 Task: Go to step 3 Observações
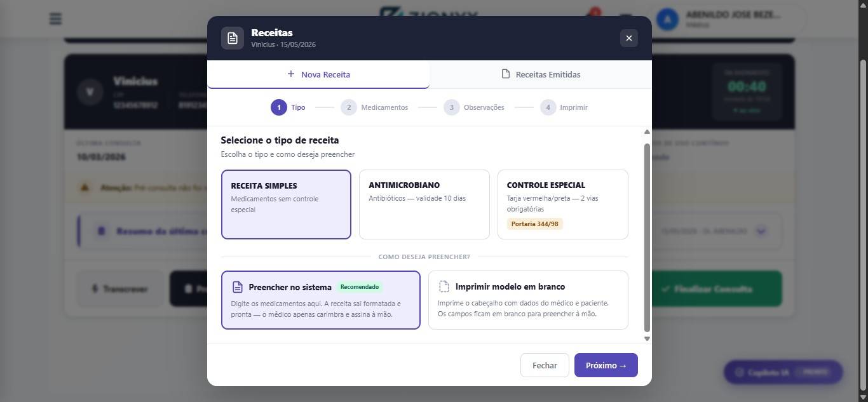pos(474,107)
